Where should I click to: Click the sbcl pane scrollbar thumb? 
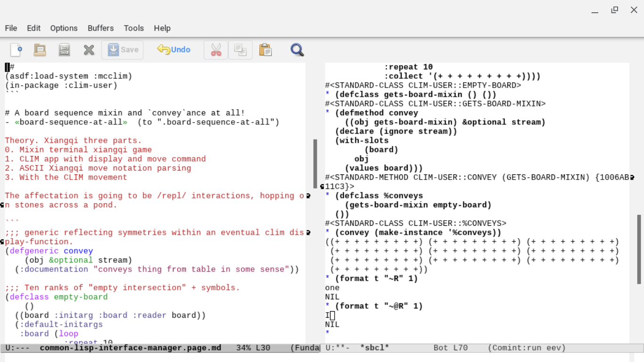pyautogui.click(x=639, y=249)
